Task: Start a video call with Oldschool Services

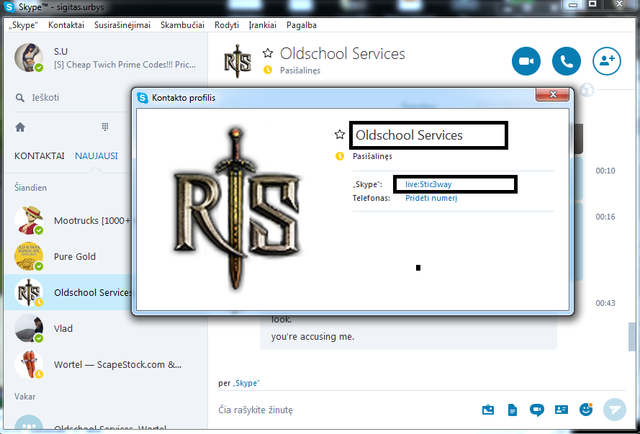Action: coord(526,61)
